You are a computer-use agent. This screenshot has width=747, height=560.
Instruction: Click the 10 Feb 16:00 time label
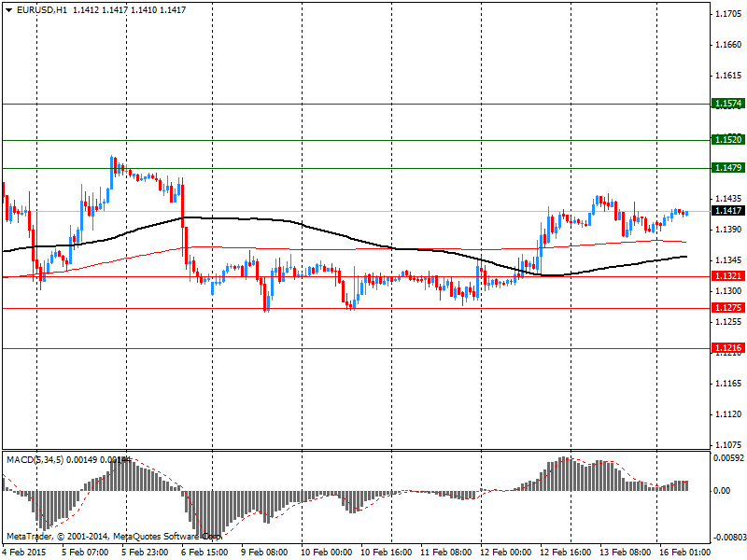386,553
